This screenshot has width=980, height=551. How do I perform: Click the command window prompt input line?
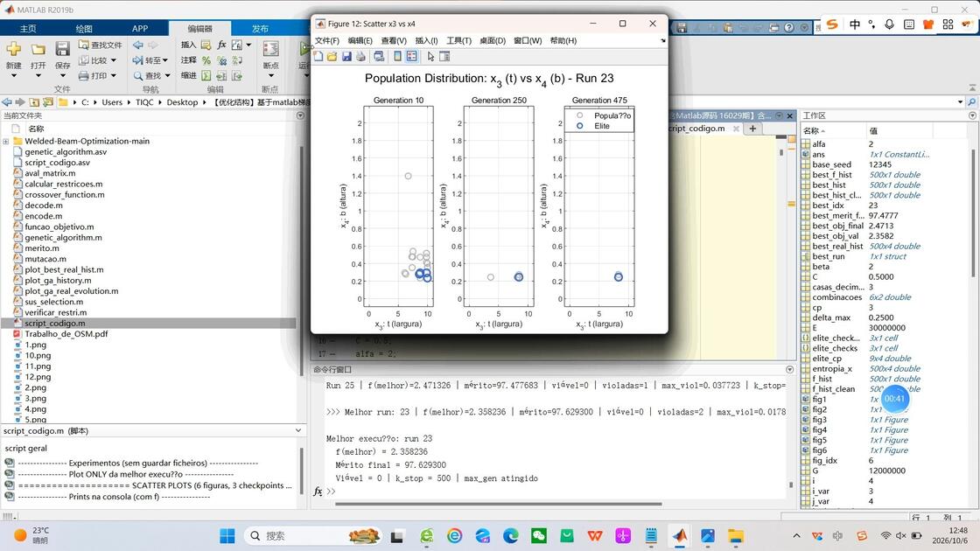(x=556, y=492)
